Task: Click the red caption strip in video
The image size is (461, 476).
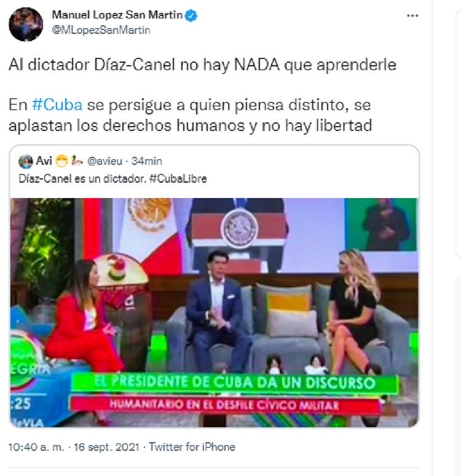Action: [x=224, y=405]
